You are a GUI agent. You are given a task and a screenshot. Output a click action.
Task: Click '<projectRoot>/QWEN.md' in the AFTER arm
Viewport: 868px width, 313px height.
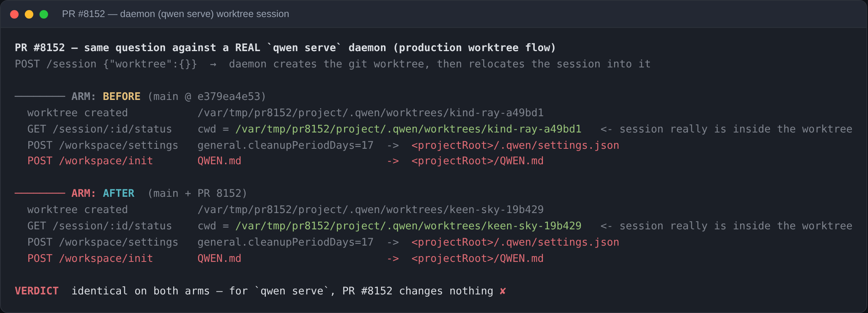click(x=477, y=258)
